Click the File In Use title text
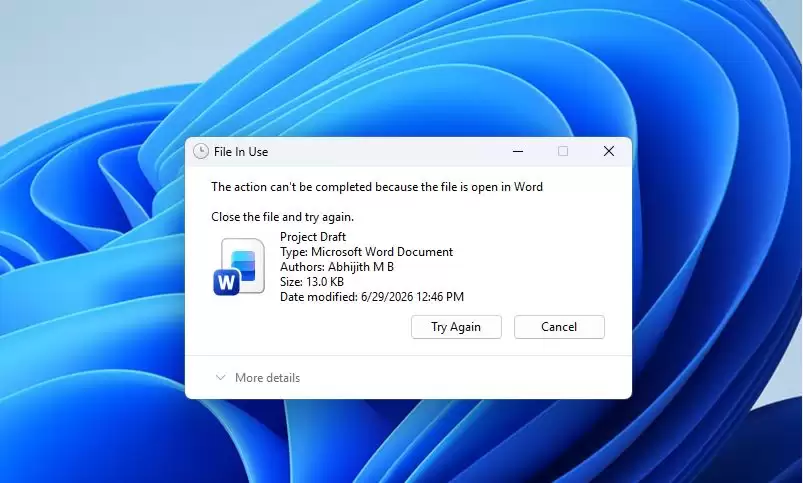This screenshot has height=483, width=803. (x=241, y=152)
